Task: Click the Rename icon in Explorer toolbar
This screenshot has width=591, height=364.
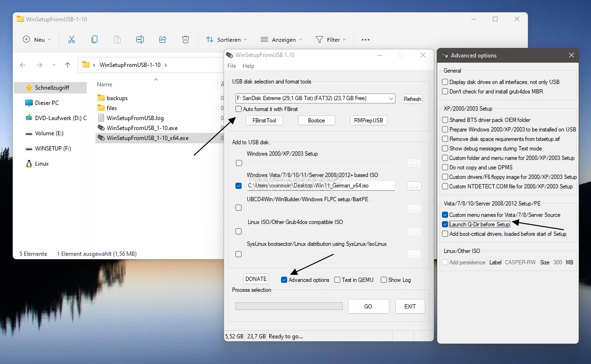Action: tap(140, 40)
